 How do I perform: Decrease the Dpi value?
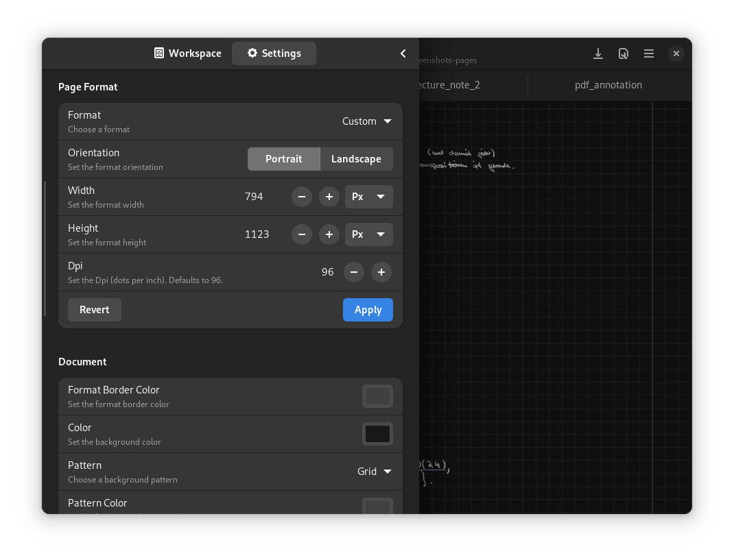pyautogui.click(x=354, y=272)
